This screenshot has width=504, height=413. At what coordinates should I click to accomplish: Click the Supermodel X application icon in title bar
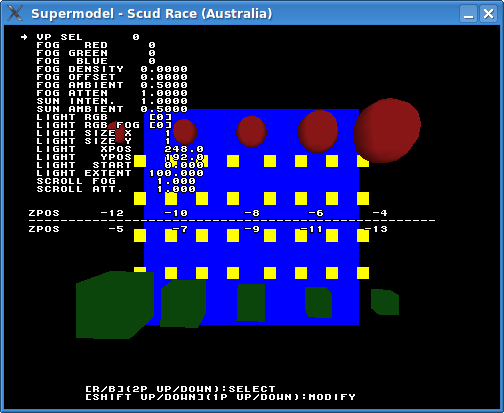(x=15, y=13)
